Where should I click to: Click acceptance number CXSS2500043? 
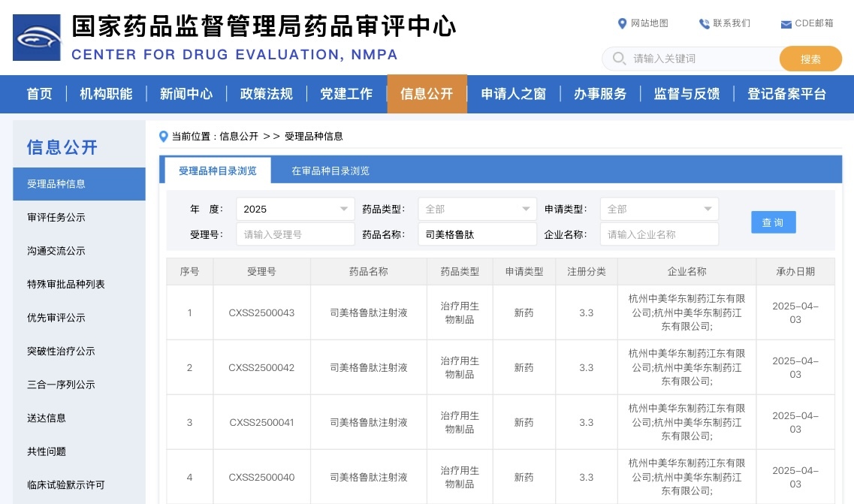pyautogui.click(x=261, y=312)
